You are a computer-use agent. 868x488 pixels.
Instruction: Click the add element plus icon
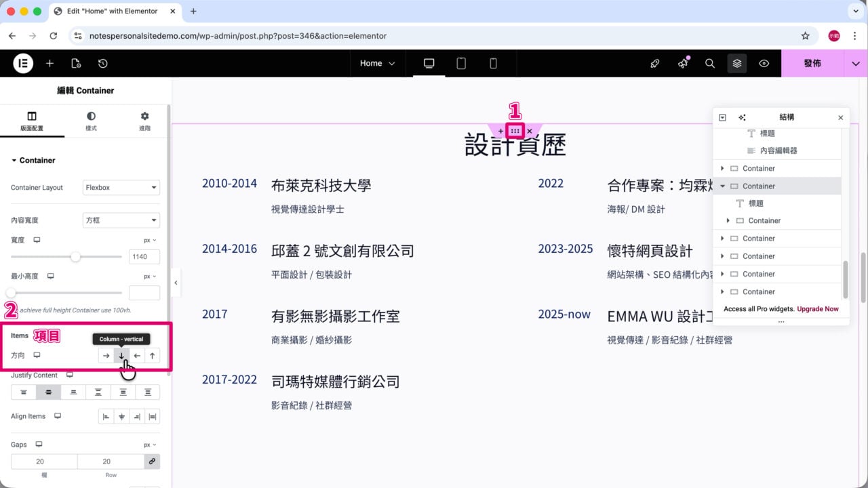click(x=50, y=63)
